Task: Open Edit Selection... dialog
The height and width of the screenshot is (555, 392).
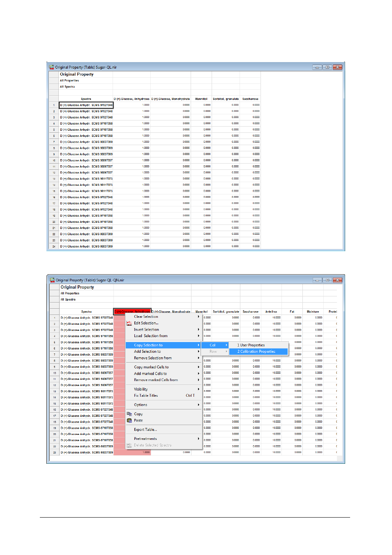Action: pyautogui.click(x=164, y=323)
